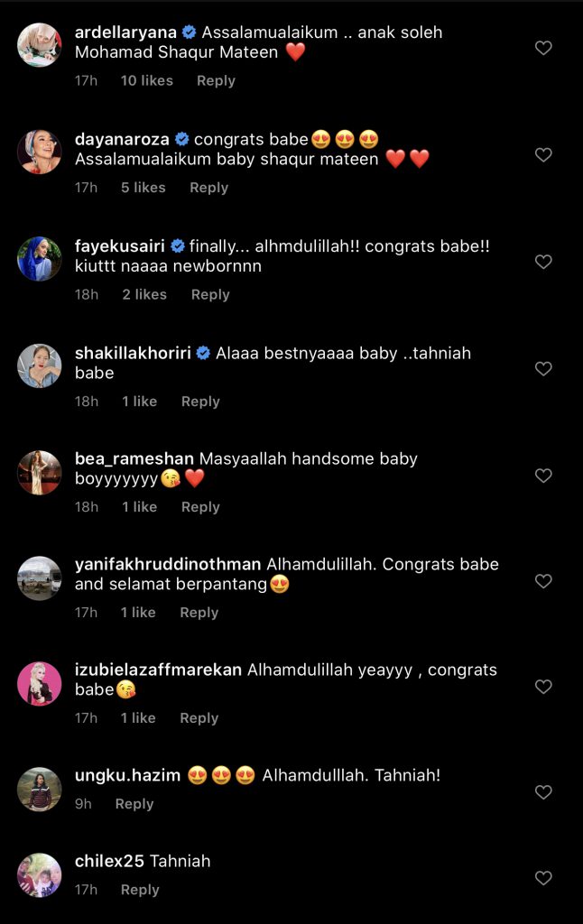Like fayekusairi's comment via the heart icon
Image resolution: width=583 pixels, height=924 pixels.
[x=543, y=262]
